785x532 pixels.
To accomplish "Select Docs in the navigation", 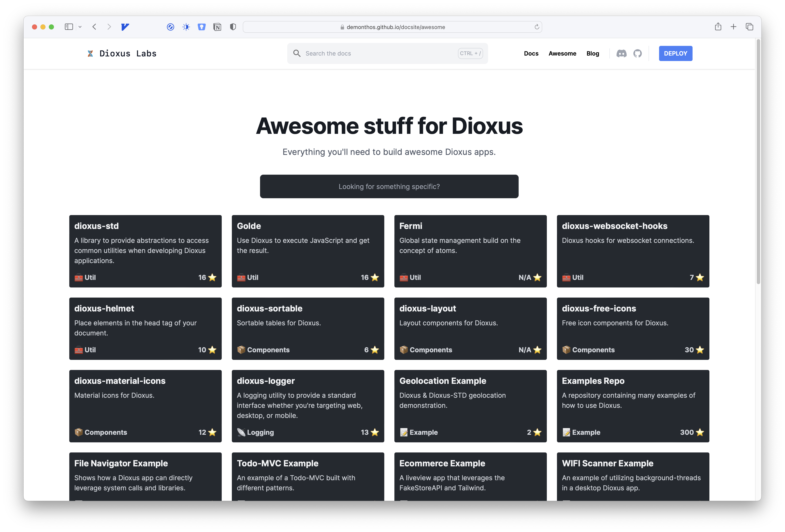I will 531,53.
